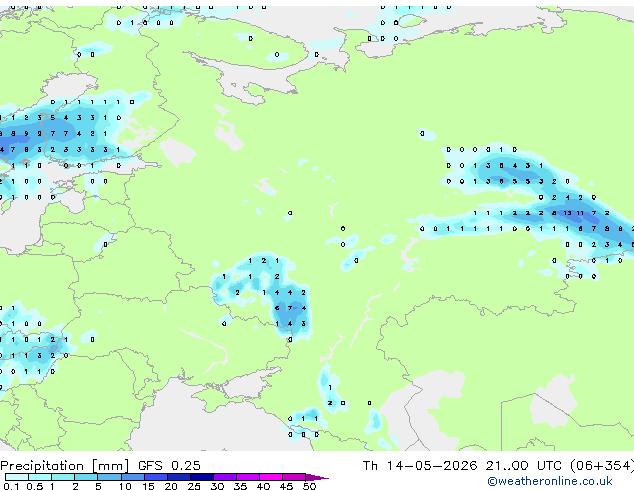634x490 pixels.
Task: Pick the 25–30 mm navy legend swatch
Action: tap(201, 477)
